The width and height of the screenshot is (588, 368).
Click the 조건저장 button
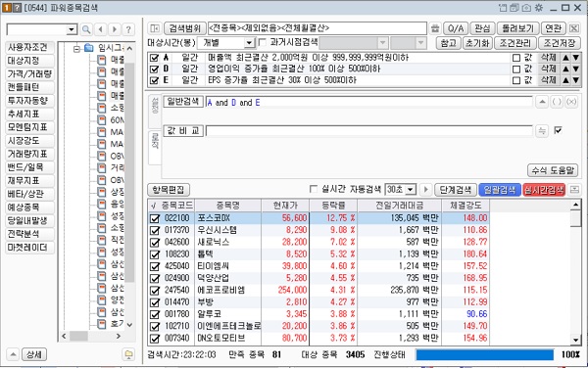point(560,43)
